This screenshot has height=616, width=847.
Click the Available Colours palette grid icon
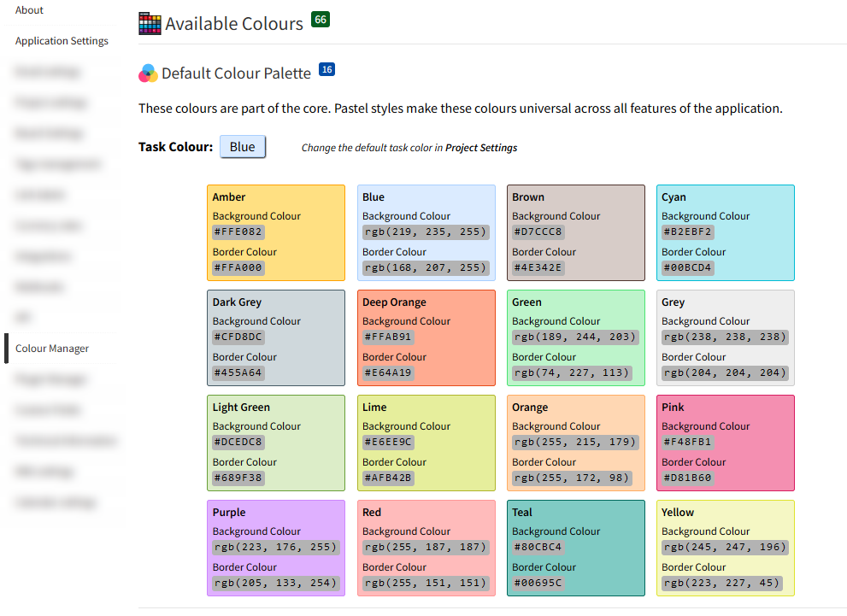click(149, 23)
